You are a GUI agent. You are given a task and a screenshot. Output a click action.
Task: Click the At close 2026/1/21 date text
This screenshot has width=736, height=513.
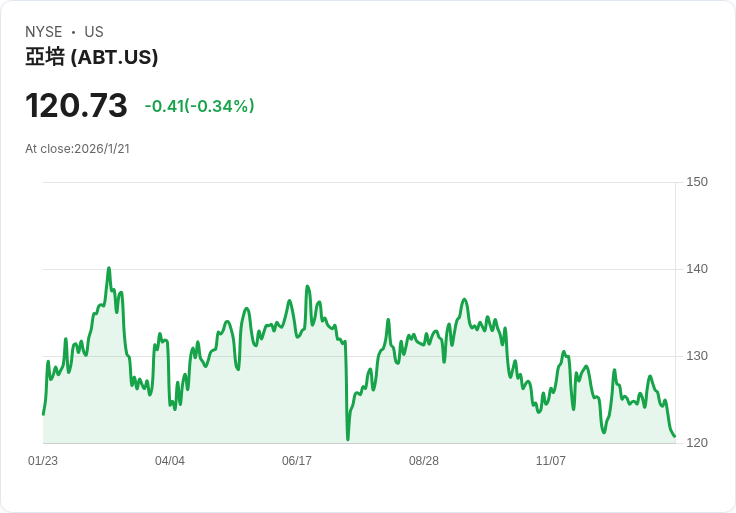coord(78,149)
